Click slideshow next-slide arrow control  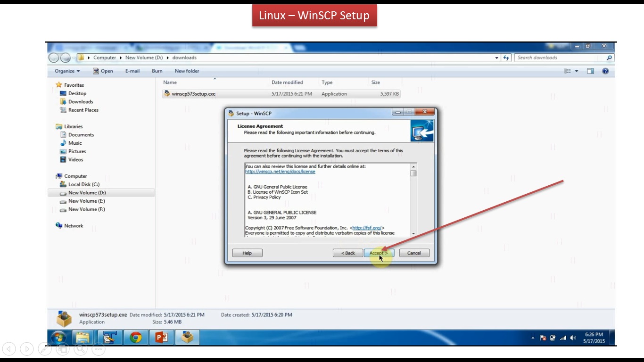(x=27, y=349)
